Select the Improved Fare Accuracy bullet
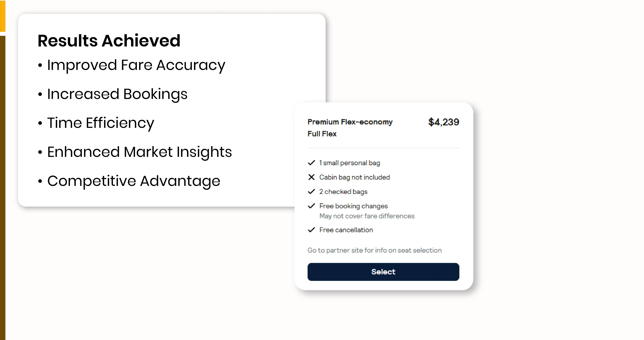Screen dimensions: 644x340 136,65
